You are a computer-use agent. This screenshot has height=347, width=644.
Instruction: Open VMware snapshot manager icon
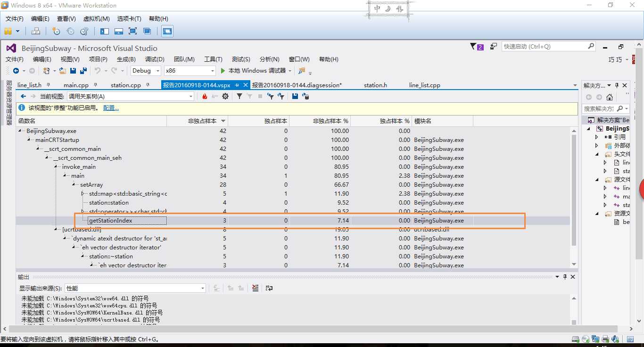click(x=85, y=31)
